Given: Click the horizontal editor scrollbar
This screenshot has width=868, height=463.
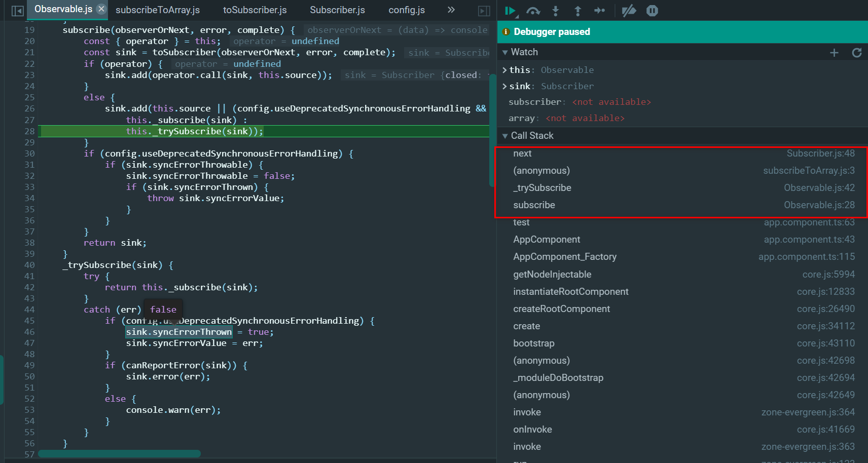Looking at the screenshot, I should [119, 454].
